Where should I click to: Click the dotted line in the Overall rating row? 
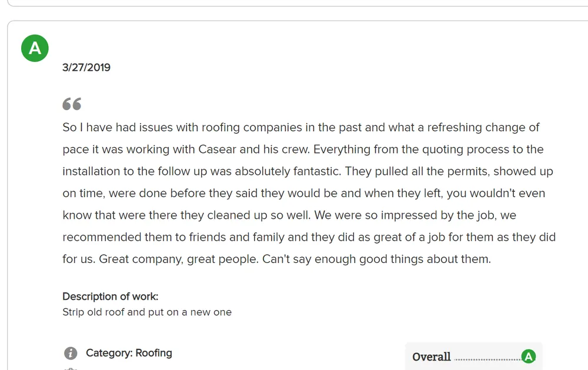click(487, 358)
